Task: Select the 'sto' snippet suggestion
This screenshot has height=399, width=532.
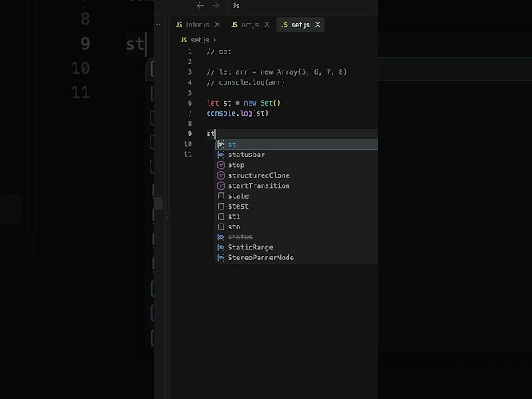Action: [297, 227]
